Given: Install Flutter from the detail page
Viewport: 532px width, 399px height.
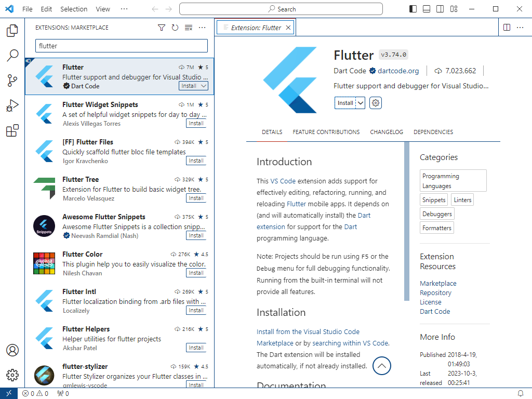Looking at the screenshot, I should pyautogui.click(x=345, y=103).
